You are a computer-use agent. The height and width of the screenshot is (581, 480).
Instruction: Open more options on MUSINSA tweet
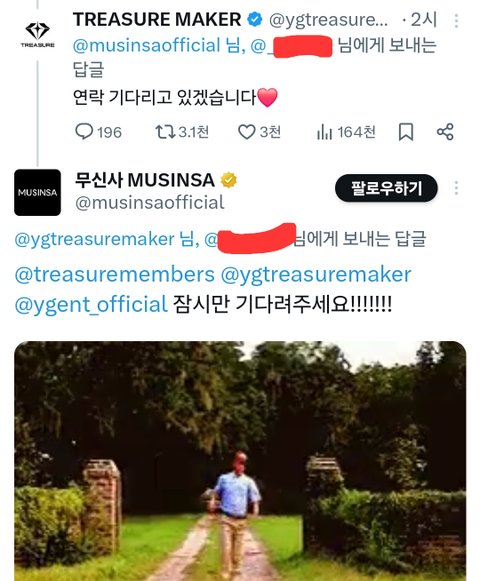tap(456, 188)
